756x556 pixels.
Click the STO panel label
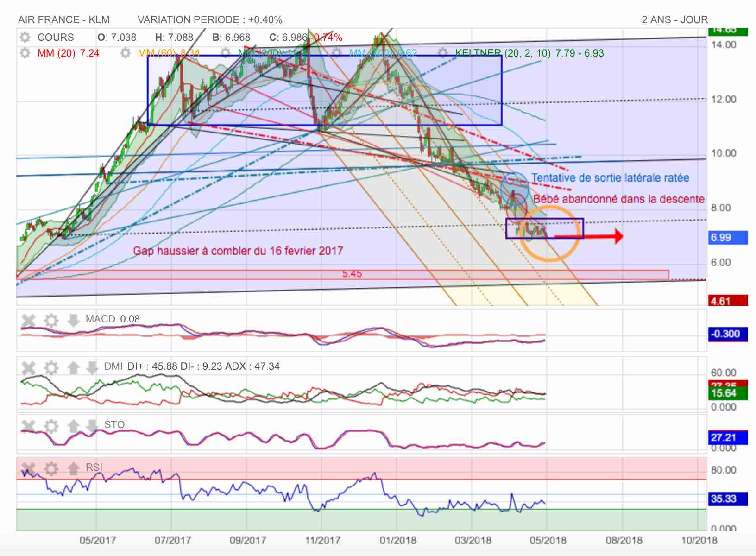[x=114, y=425]
